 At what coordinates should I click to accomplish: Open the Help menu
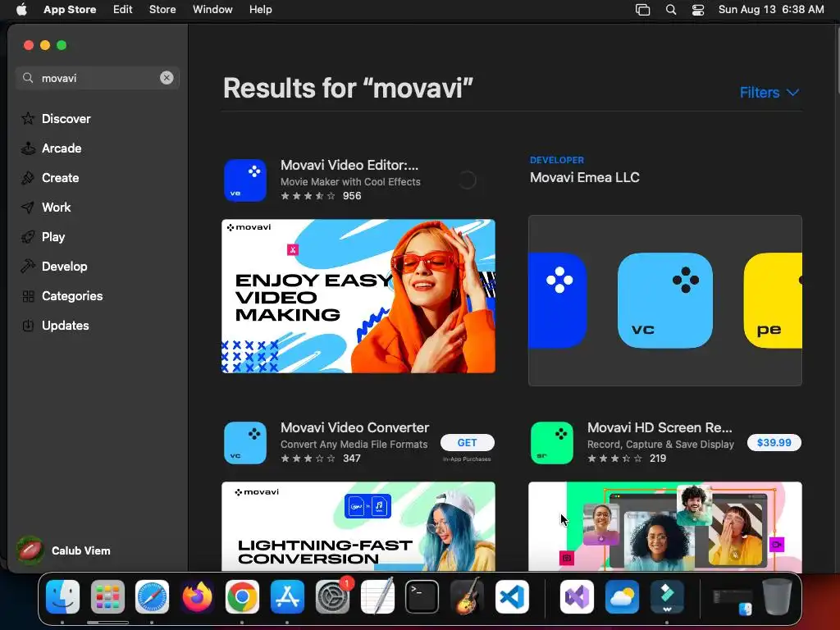pyautogui.click(x=260, y=9)
